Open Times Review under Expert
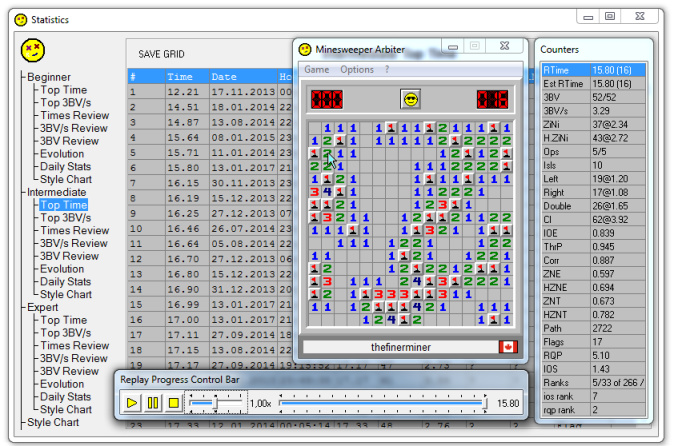 [x=75, y=346]
